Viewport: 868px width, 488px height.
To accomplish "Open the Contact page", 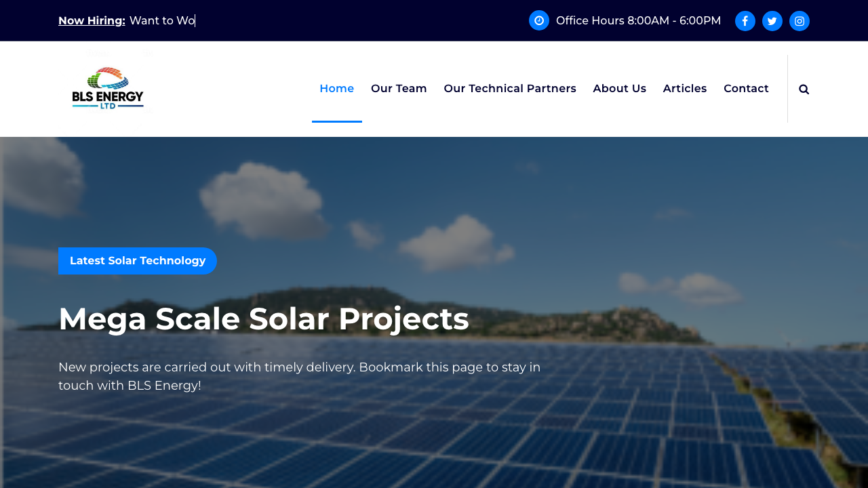I will [x=746, y=88].
